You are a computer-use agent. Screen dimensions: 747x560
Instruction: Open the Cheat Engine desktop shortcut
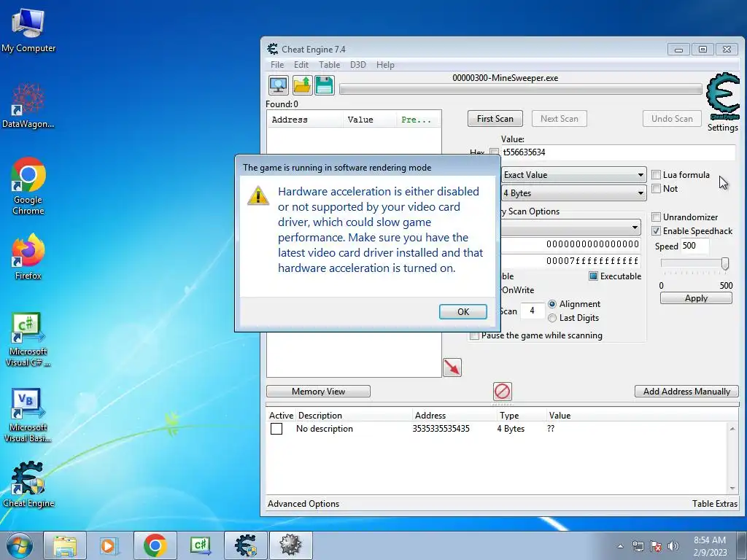point(28,484)
